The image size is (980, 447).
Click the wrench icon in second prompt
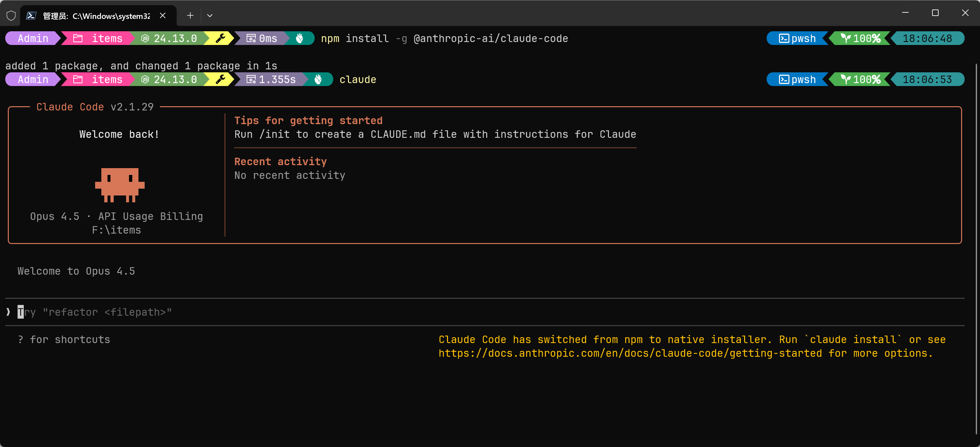[220, 79]
